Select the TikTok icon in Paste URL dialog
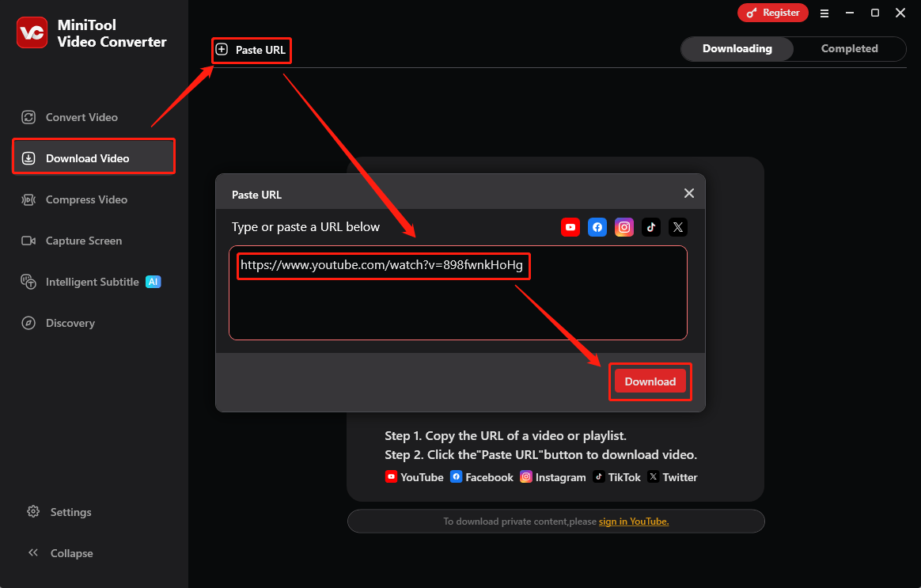The height and width of the screenshot is (588, 921). (x=651, y=227)
